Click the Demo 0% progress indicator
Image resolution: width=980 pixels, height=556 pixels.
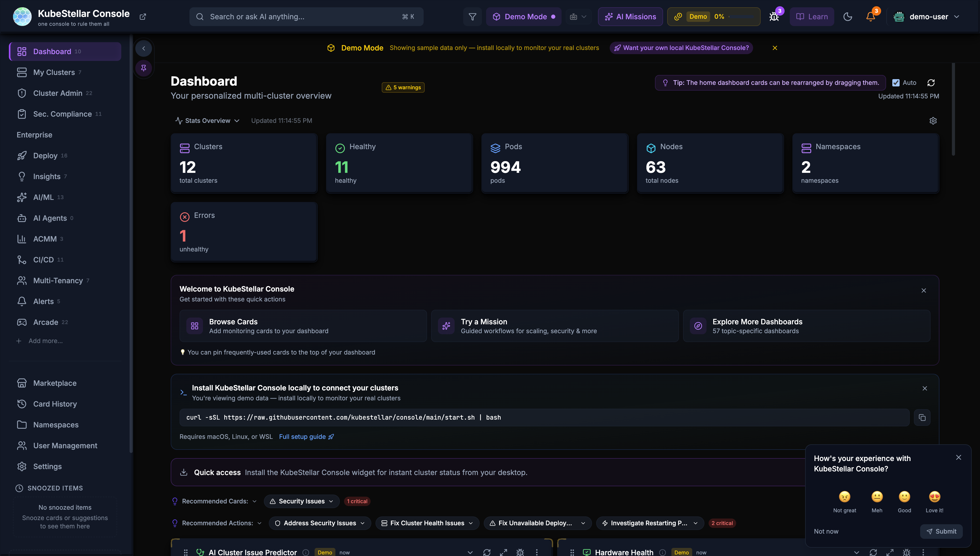tap(714, 17)
